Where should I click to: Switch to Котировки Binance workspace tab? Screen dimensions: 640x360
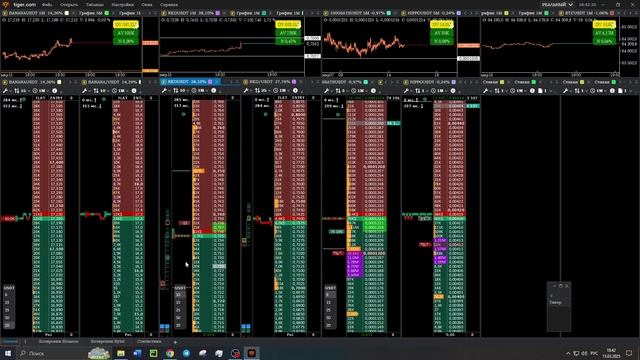[x=58, y=341]
